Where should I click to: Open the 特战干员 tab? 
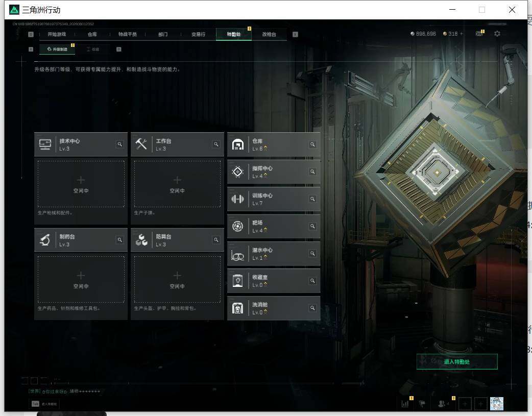point(127,34)
